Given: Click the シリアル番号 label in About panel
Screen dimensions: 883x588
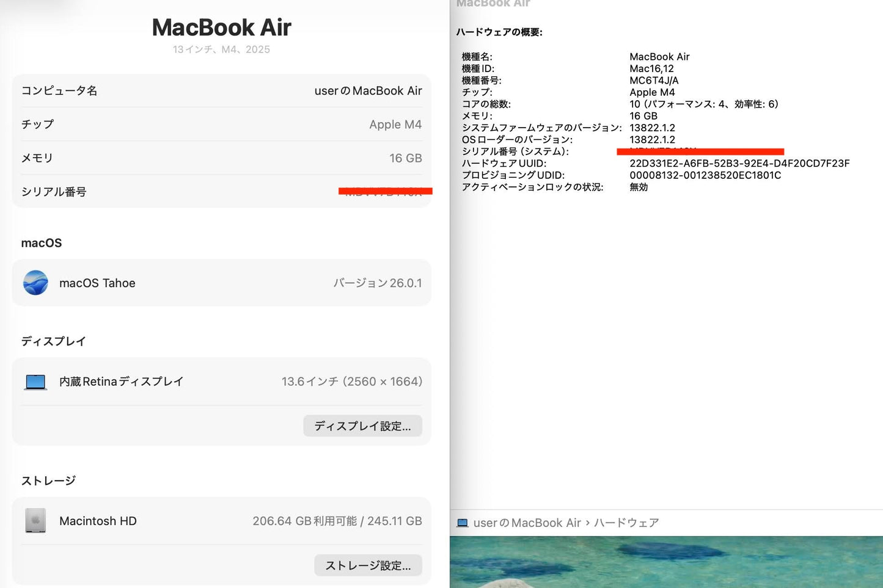Looking at the screenshot, I should [x=54, y=192].
